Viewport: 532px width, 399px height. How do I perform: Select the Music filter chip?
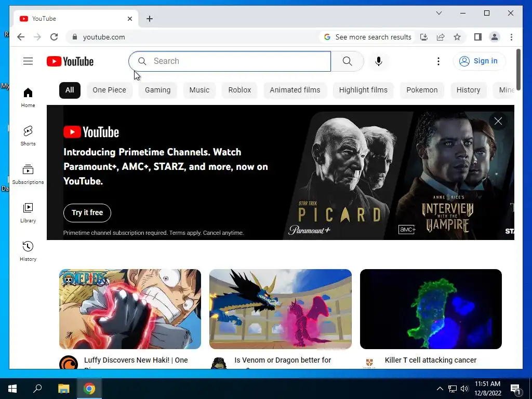click(x=199, y=90)
